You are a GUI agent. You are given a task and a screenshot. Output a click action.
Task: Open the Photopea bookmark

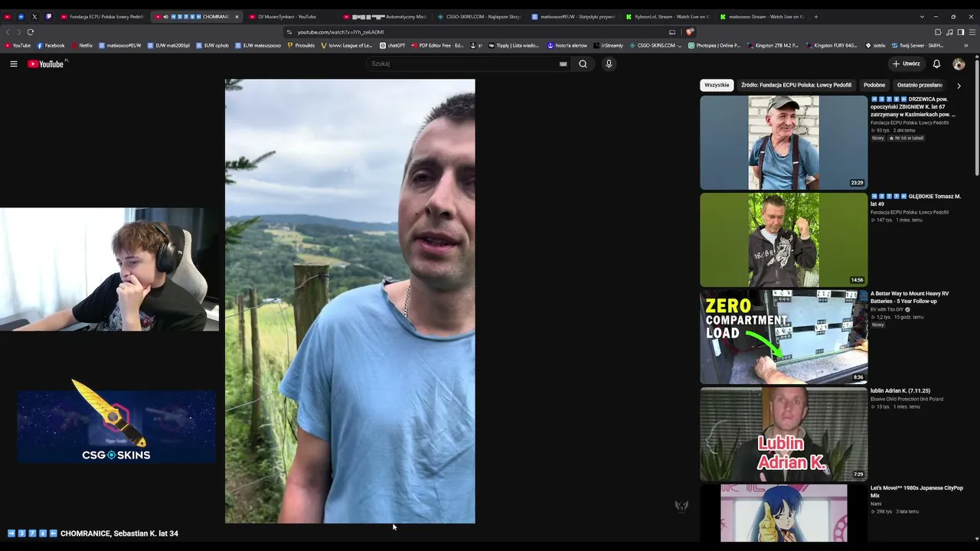(714, 46)
